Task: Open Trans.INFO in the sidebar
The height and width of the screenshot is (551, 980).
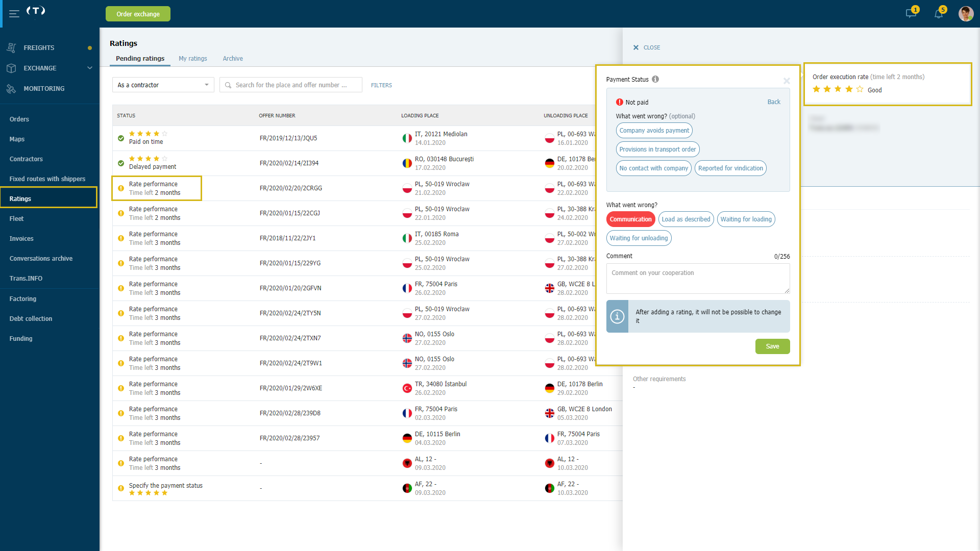Action: pyautogui.click(x=26, y=279)
